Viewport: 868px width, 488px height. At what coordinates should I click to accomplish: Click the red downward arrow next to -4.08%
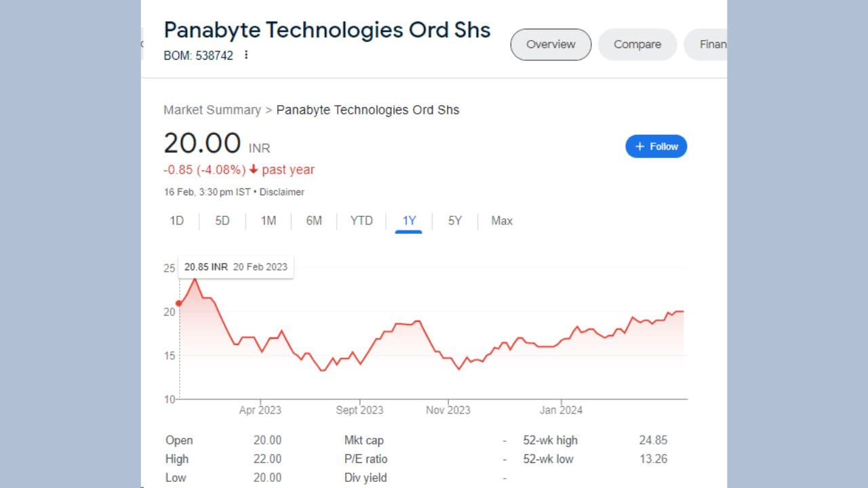click(x=254, y=169)
